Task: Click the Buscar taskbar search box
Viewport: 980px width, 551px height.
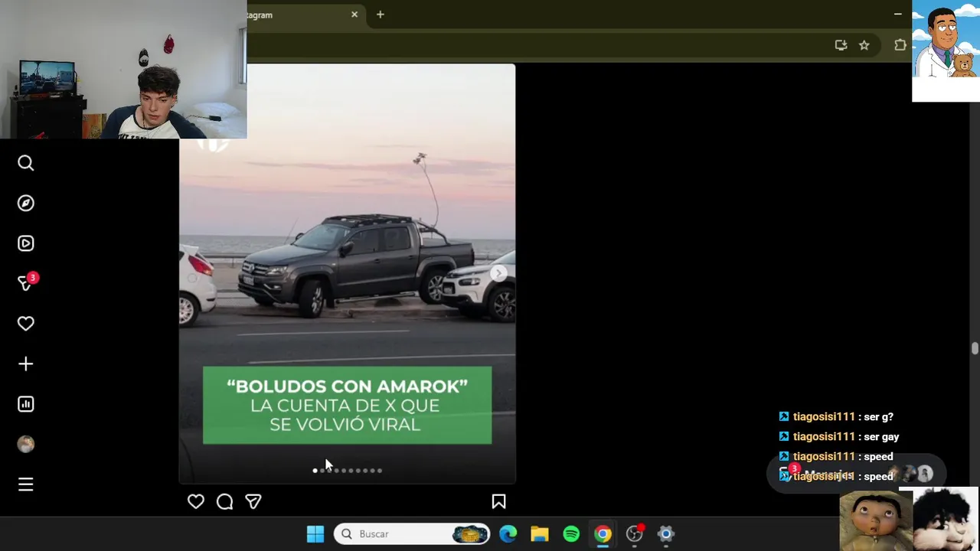Action: click(x=412, y=534)
